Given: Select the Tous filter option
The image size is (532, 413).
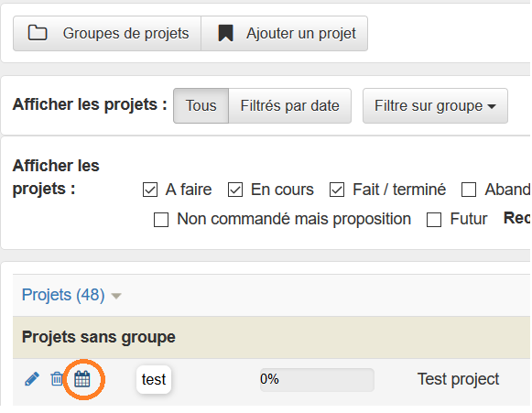Looking at the screenshot, I should click(x=201, y=106).
